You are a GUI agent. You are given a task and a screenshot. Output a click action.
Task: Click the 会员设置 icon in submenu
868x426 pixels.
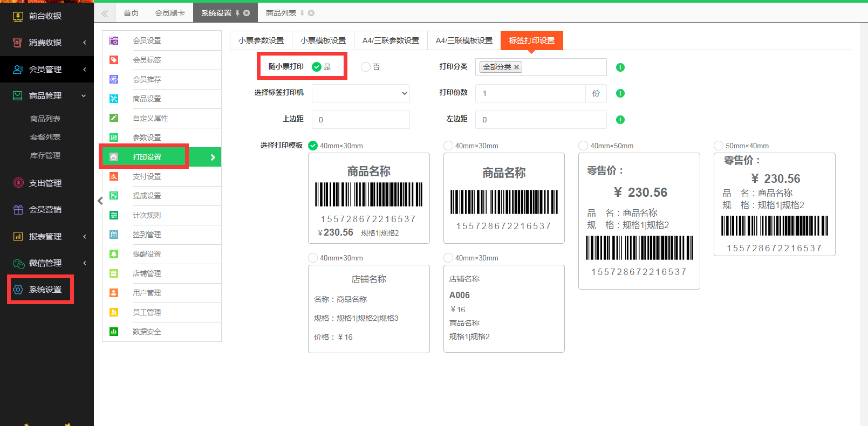click(x=114, y=40)
